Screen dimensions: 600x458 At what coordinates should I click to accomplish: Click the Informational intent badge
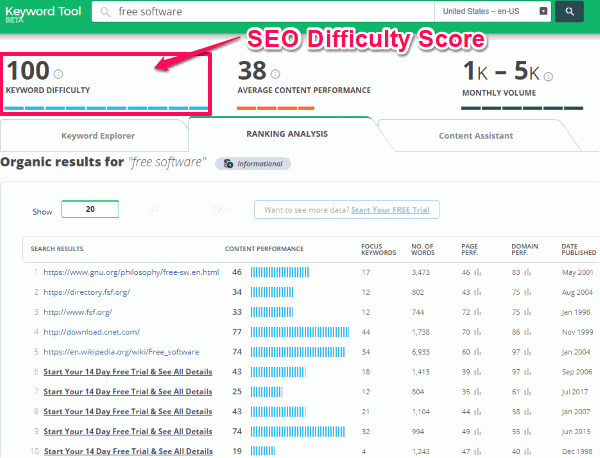253,164
